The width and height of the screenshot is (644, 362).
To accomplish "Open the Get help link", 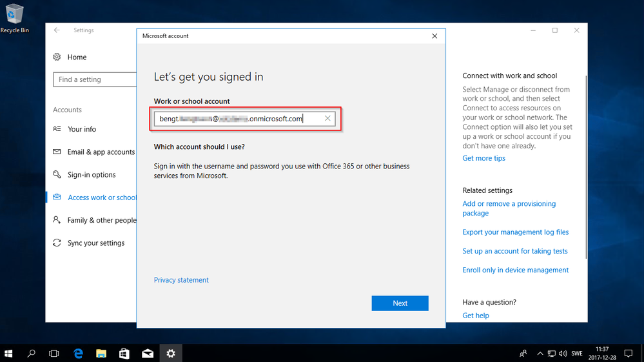I will click(476, 316).
